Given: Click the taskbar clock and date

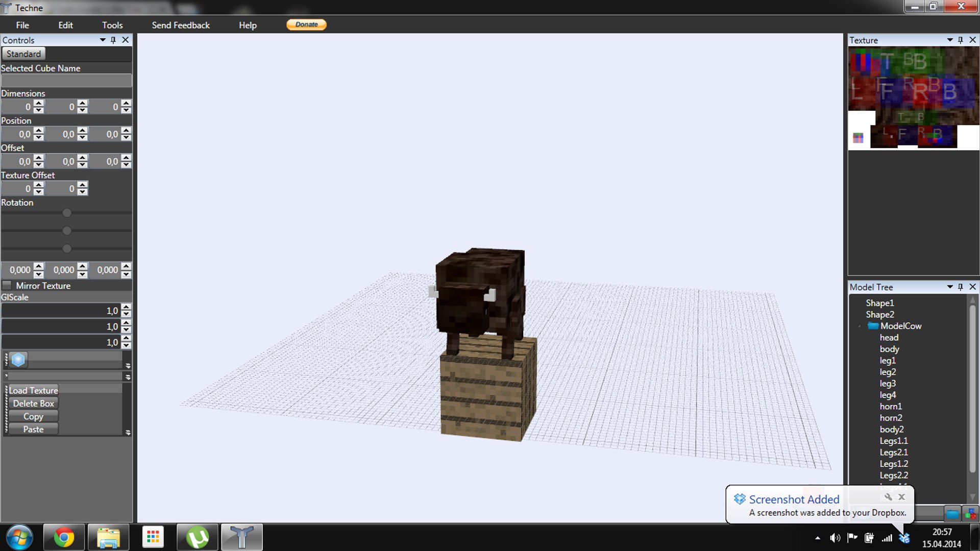Looking at the screenshot, I should [x=942, y=538].
